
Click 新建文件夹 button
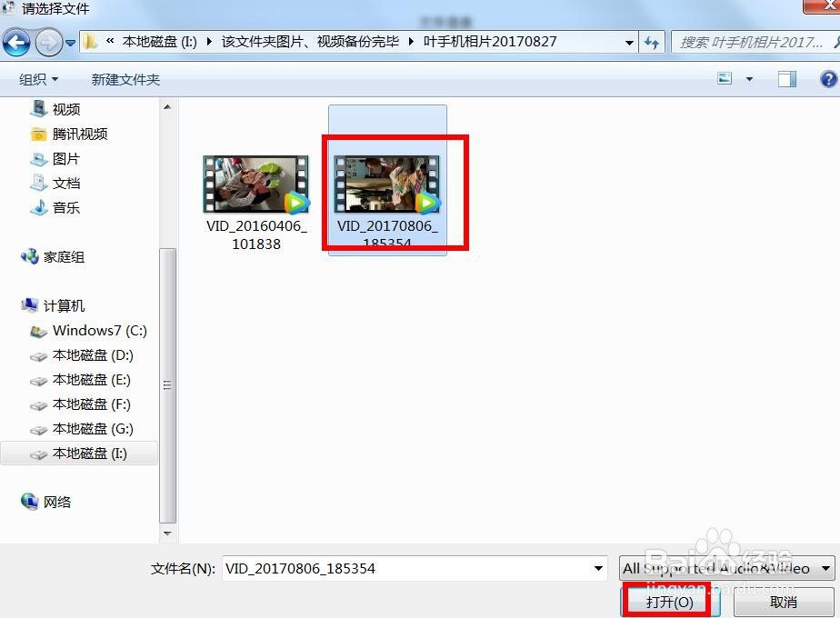pos(125,80)
